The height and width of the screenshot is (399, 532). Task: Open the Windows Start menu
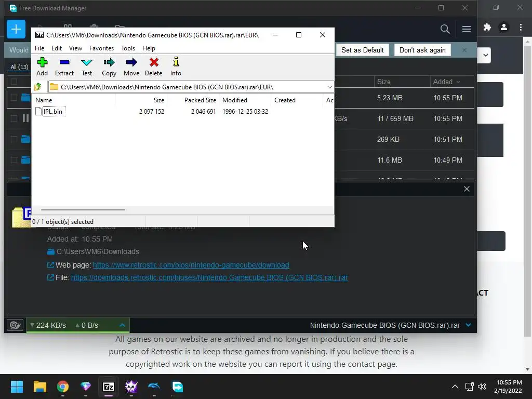click(17, 387)
